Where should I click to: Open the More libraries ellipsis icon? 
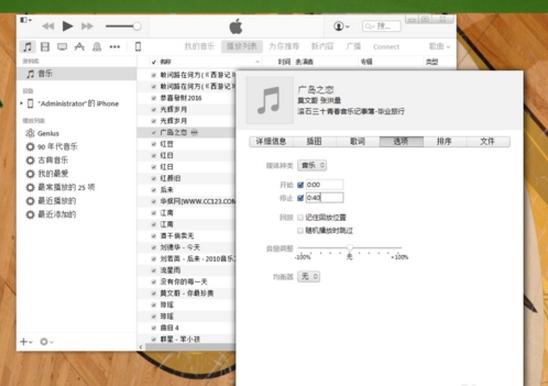pos(115,47)
